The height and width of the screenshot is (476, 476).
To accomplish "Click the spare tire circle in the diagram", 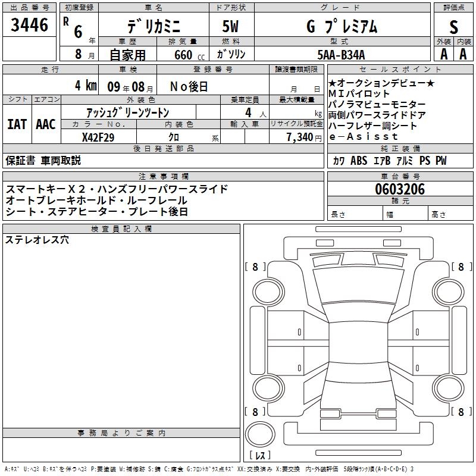I will (x=260, y=434).
